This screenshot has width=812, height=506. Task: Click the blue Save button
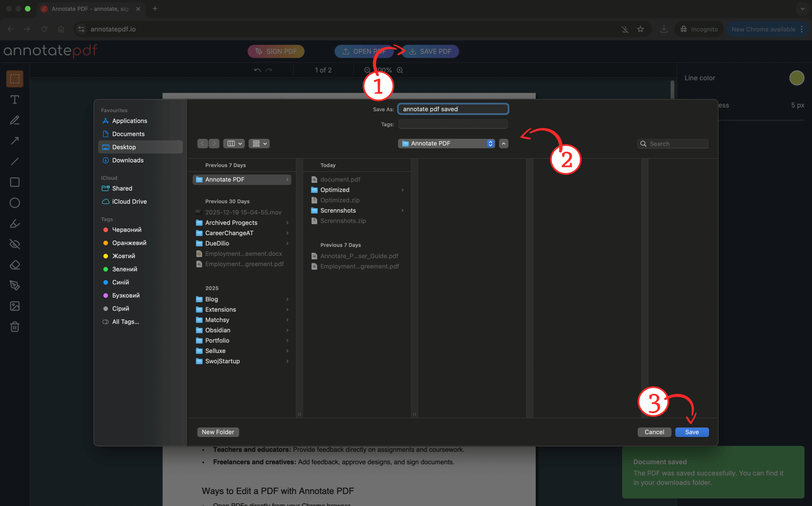pyautogui.click(x=692, y=432)
